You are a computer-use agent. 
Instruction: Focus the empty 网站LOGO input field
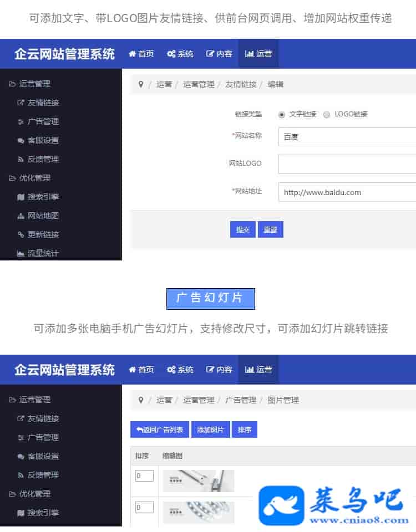tap(347, 164)
